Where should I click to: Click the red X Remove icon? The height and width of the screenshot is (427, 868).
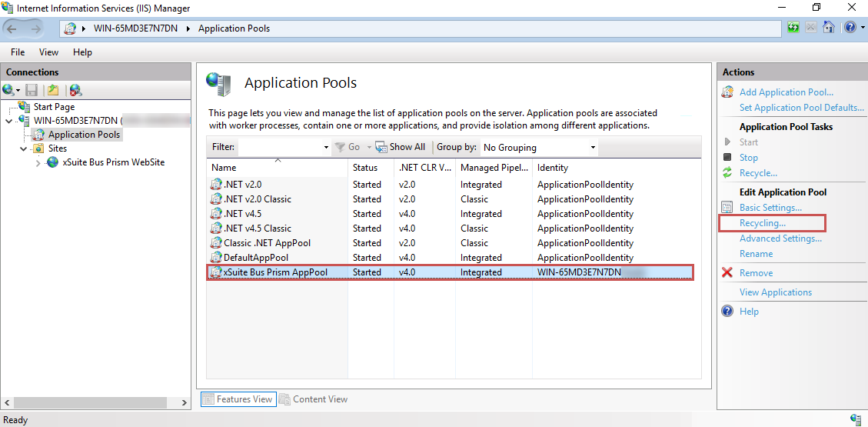[x=727, y=272]
